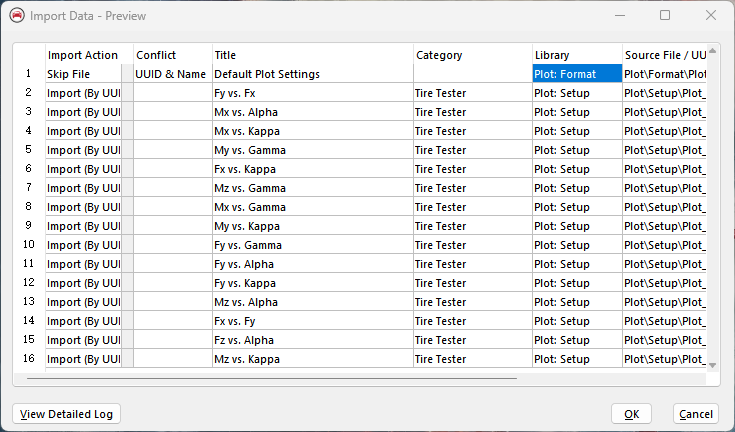Click the horizontal scrollbar under the table
Image resolution: width=735 pixels, height=432 pixels.
tap(272, 378)
